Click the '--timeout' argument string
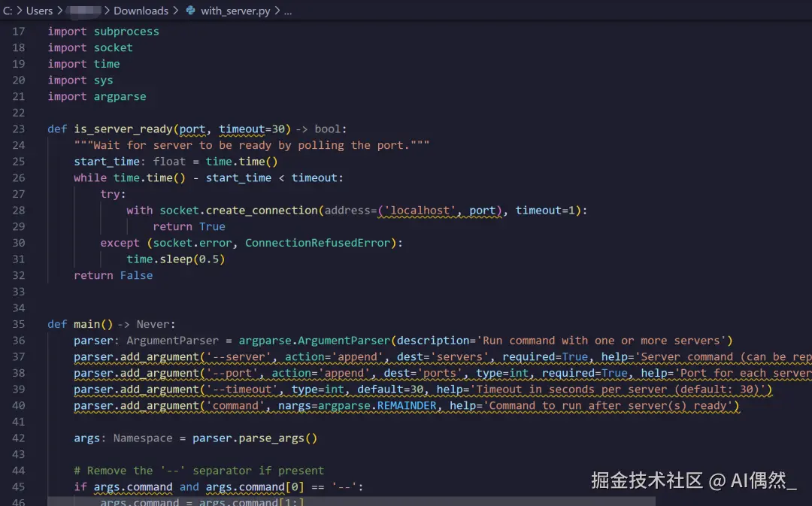 [x=242, y=389]
